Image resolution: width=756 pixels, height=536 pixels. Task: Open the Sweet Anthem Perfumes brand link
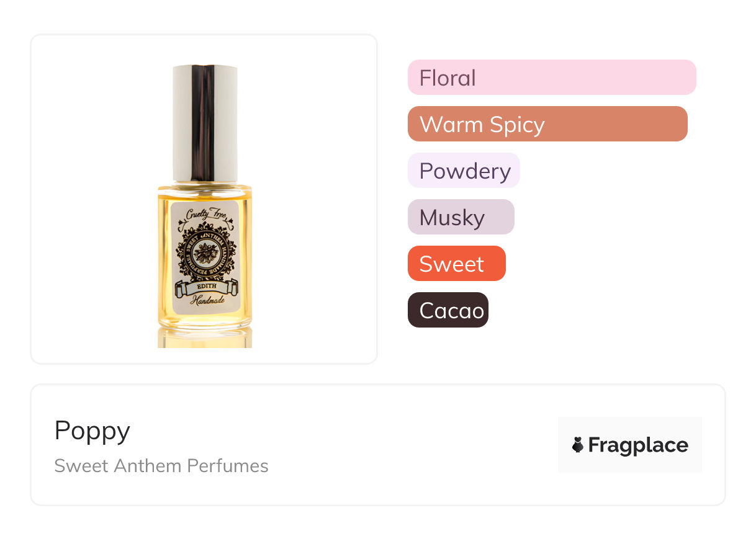pyautogui.click(x=161, y=466)
